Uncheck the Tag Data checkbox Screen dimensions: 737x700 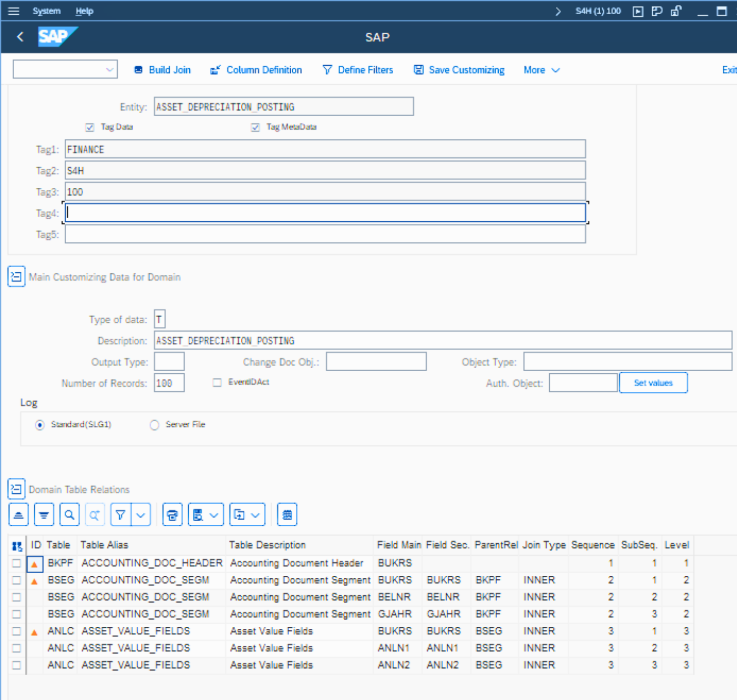click(x=90, y=127)
